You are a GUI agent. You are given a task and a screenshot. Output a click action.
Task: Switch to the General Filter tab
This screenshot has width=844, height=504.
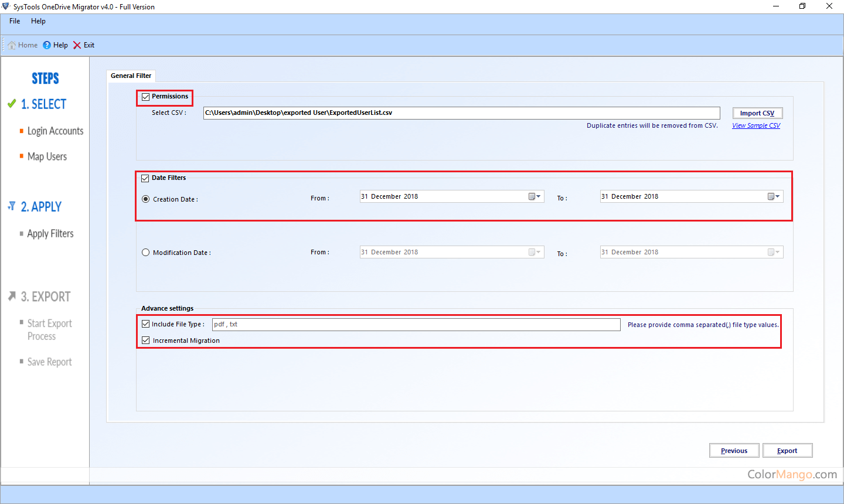[x=131, y=76]
